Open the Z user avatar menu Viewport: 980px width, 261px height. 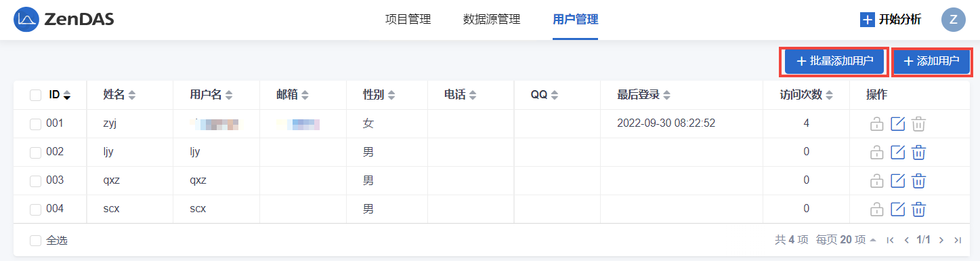click(x=954, y=20)
